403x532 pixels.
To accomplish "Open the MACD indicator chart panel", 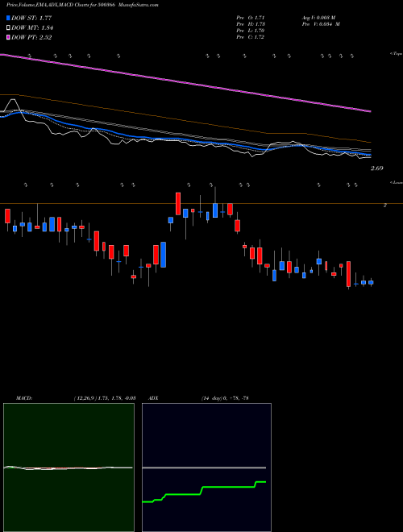I will pos(69,468).
